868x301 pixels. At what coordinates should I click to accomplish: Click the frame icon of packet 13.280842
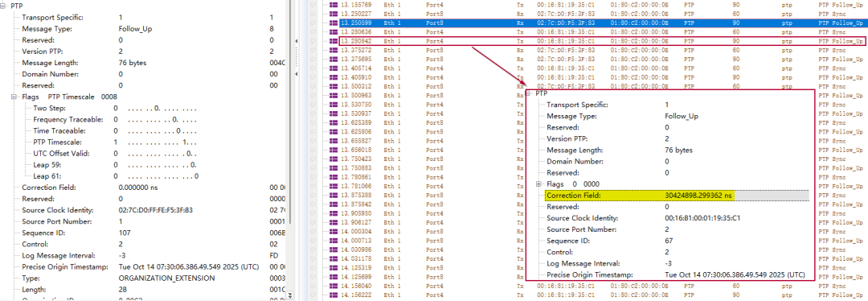point(334,41)
